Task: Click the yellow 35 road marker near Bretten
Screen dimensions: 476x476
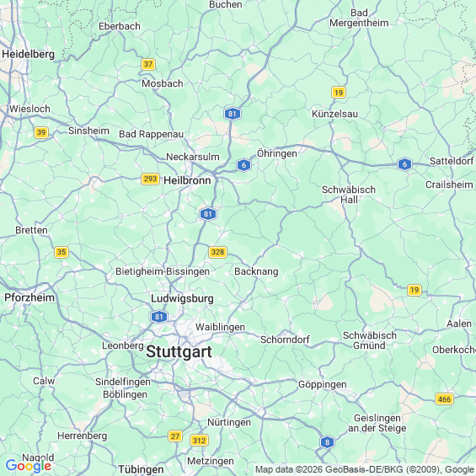Action: (62, 252)
